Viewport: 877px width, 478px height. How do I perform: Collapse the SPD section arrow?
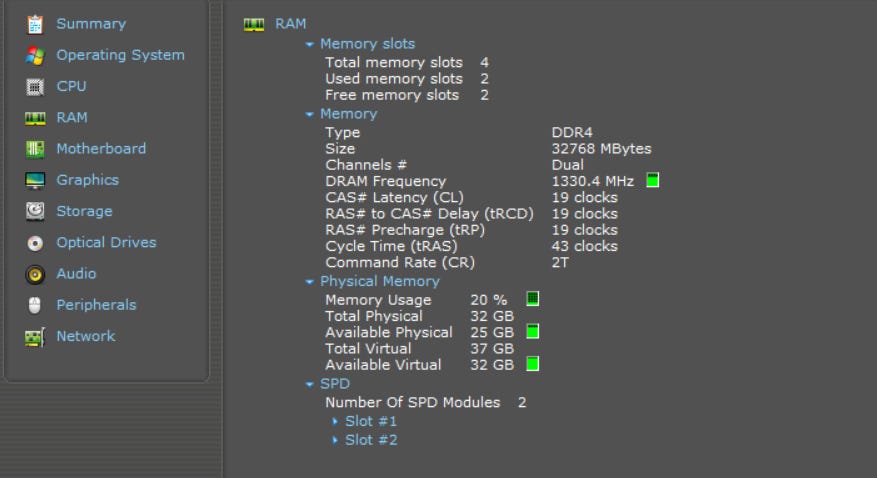[310, 384]
